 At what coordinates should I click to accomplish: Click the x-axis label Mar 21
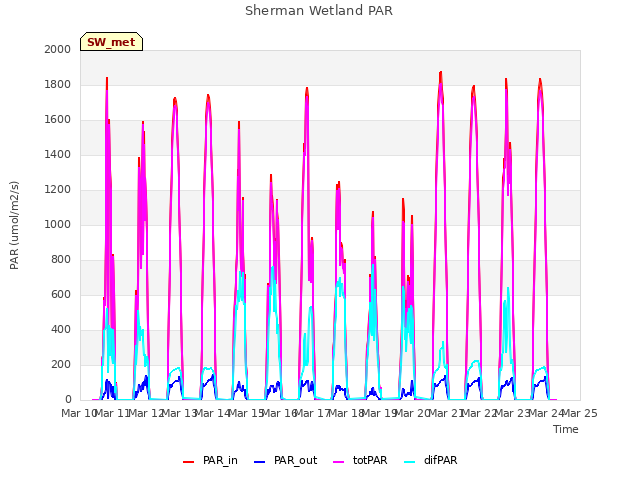pos(446,413)
